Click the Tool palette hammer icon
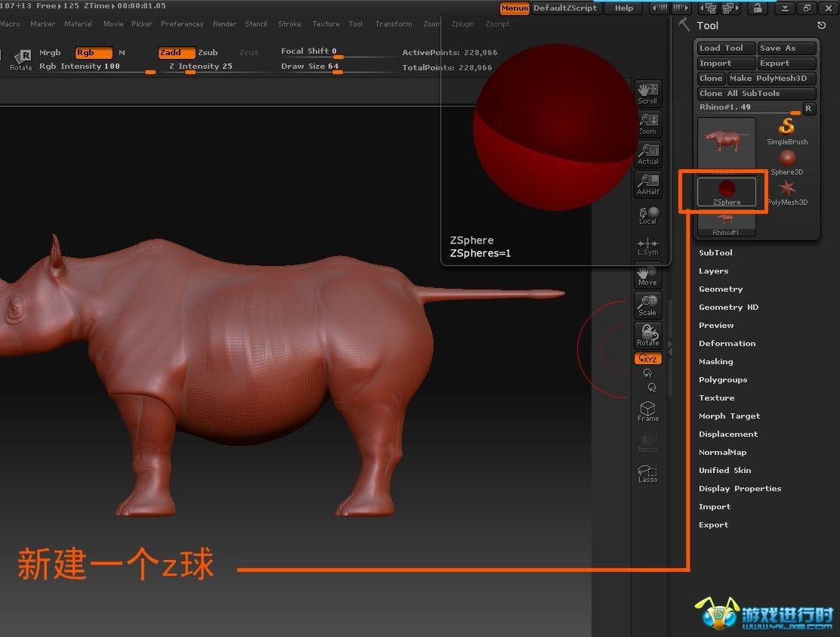 tap(684, 24)
